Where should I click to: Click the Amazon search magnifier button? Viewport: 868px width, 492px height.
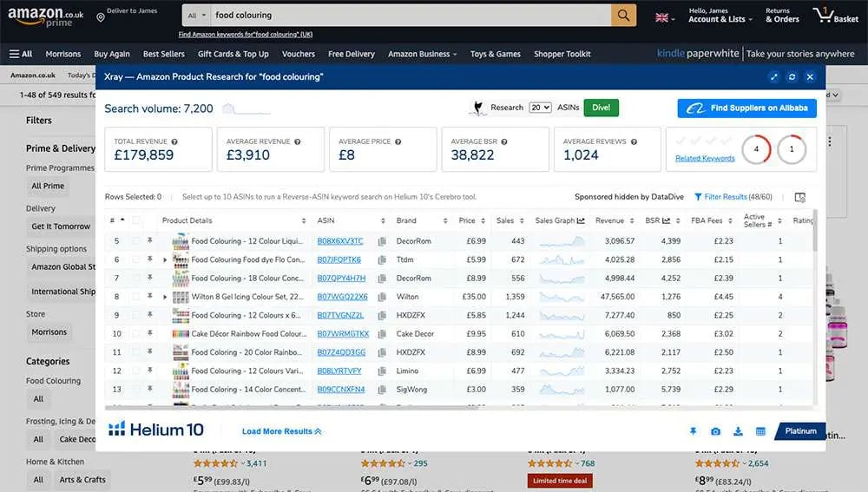(623, 16)
